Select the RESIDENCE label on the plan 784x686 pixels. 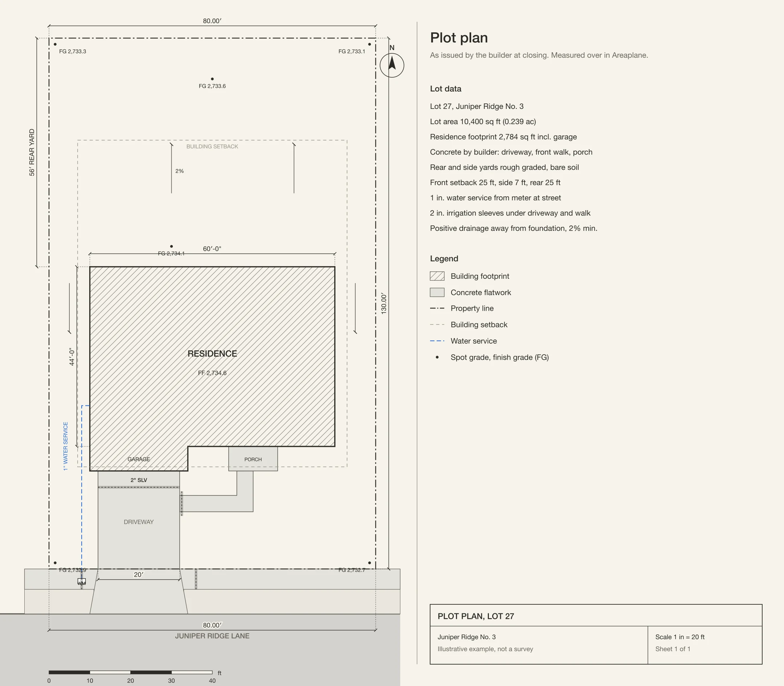click(x=212, y=354)
